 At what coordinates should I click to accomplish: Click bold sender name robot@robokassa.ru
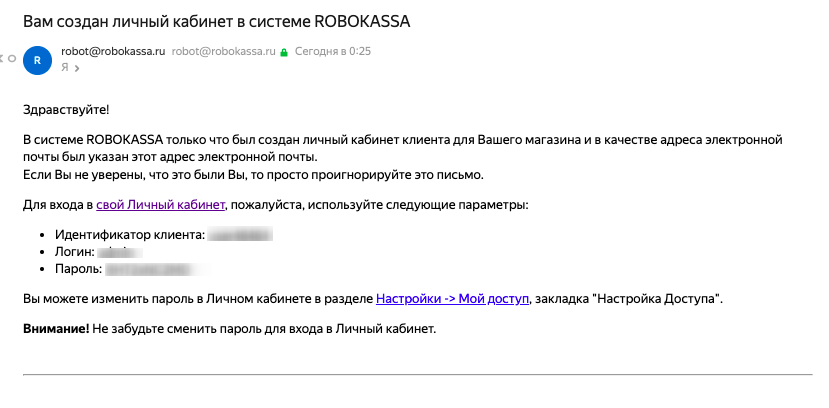pos(114,51)
